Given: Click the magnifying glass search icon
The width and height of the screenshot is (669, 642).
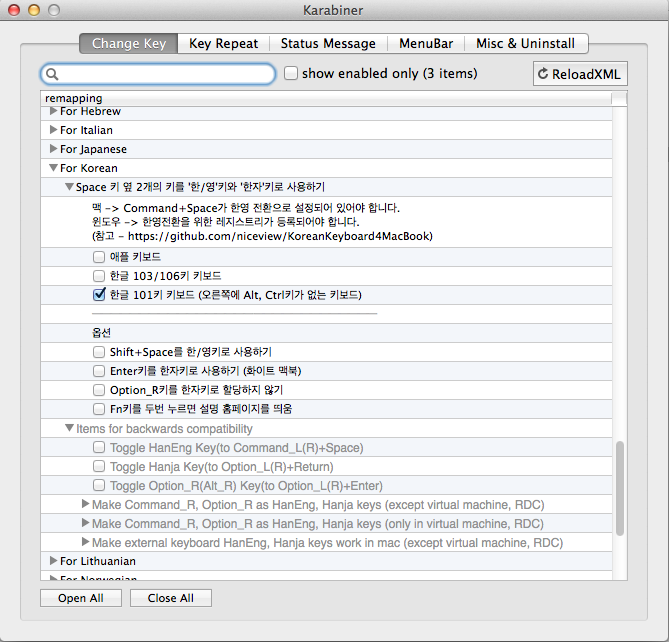Looking at the screenshot, I should click(52, 74).
